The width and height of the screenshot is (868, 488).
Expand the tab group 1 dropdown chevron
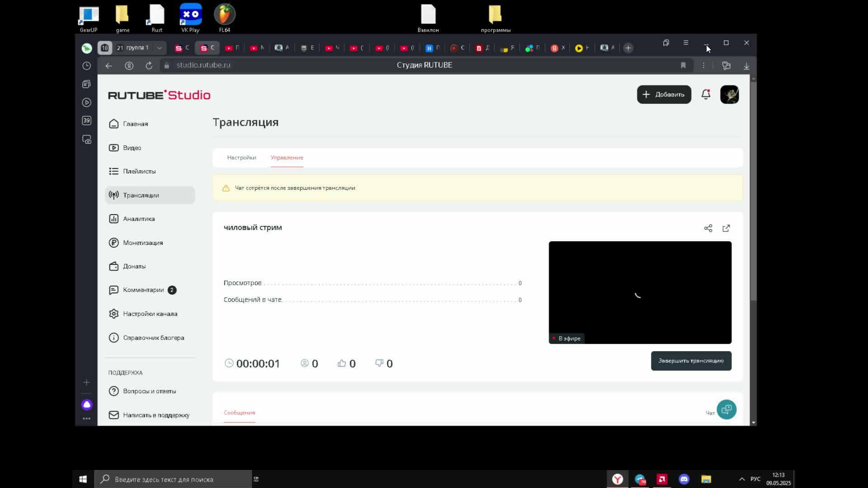pos(160,48)
